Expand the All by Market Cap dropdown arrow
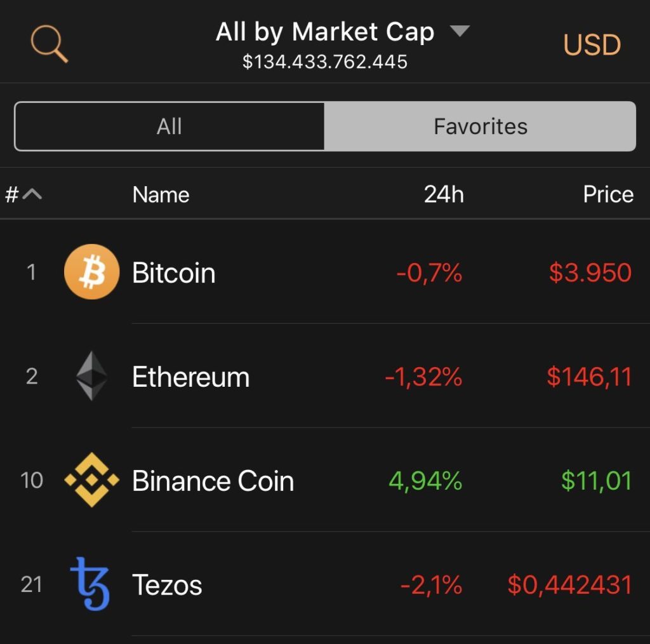This screenshot has height=644, width=650. coord(460,31)
